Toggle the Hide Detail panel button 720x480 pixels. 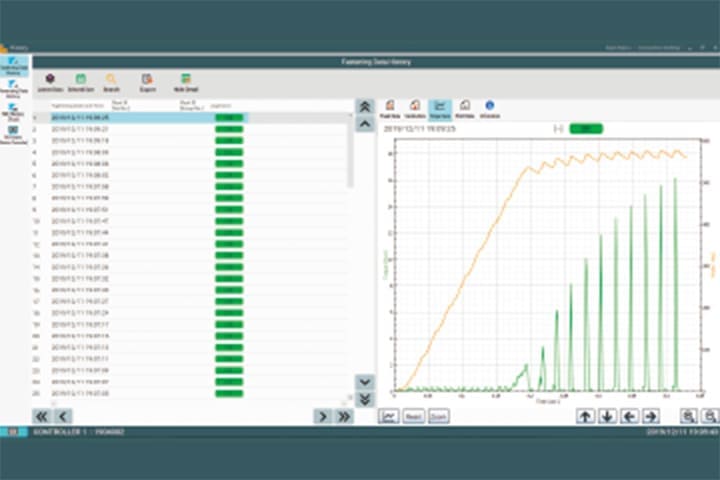pos(185,81)
